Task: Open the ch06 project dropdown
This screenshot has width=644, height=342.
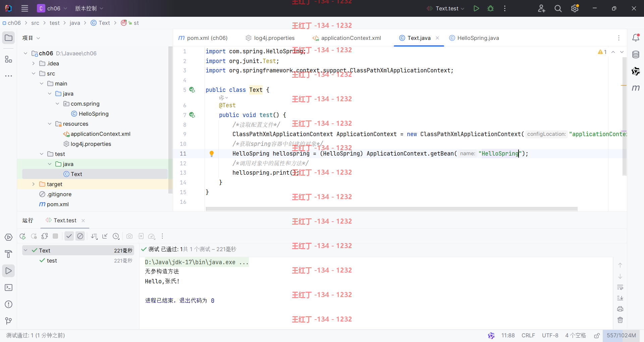Action: coord(52,8)
